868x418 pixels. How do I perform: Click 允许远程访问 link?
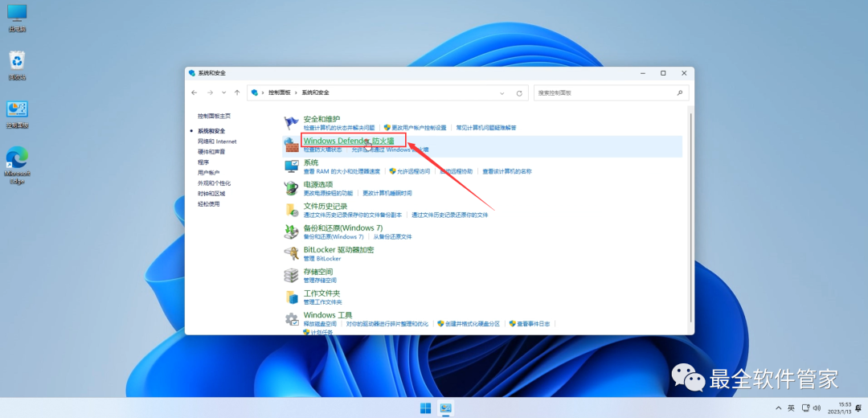(413, 172)
